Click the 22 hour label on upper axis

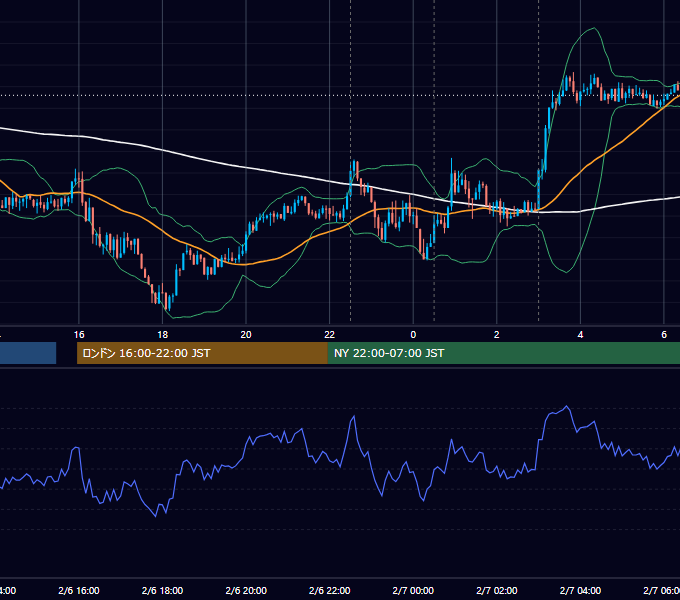click(x=330, y=335)
